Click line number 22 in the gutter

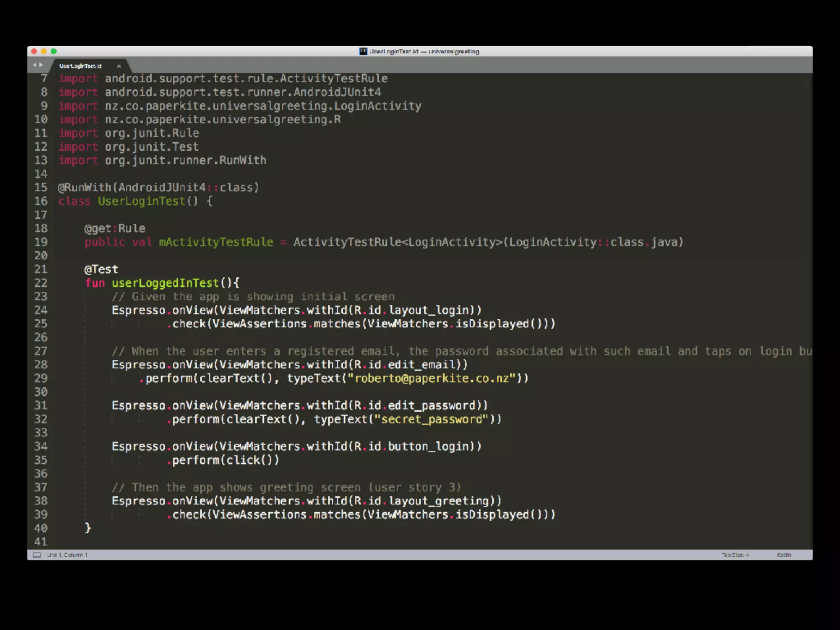[41, 283]
